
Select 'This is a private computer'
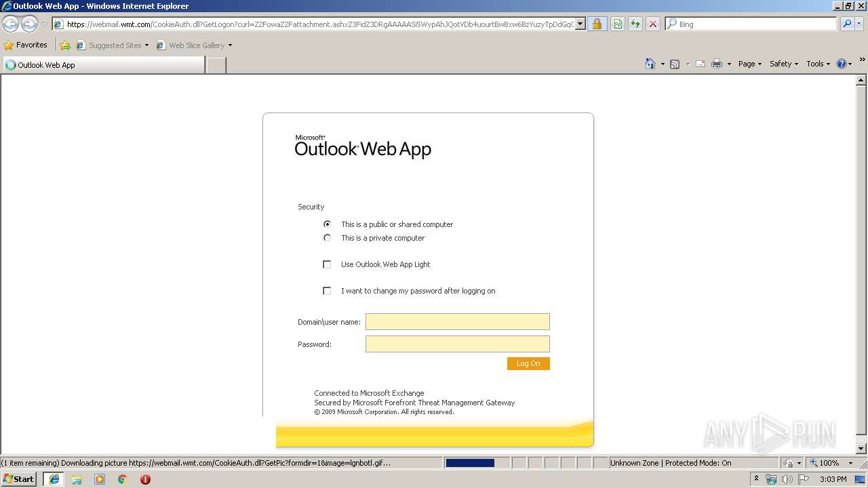click(328, 238)
